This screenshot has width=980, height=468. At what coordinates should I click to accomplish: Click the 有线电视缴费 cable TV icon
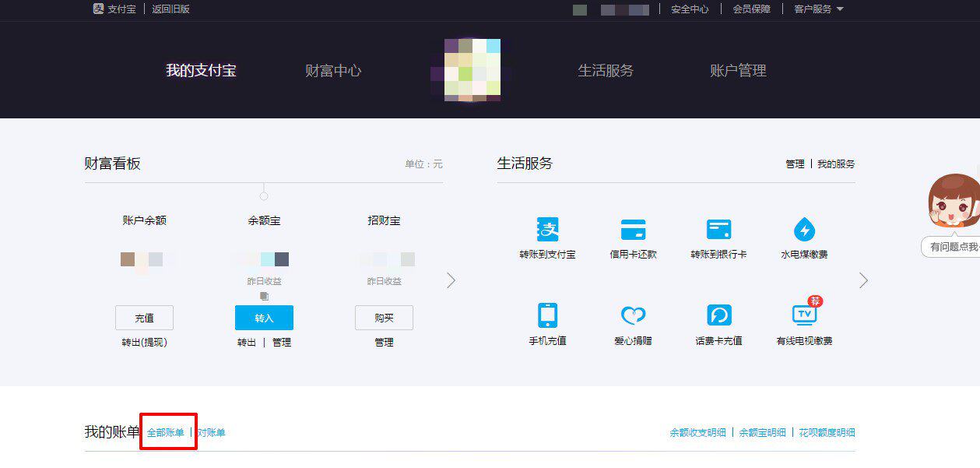coord(805,316)
